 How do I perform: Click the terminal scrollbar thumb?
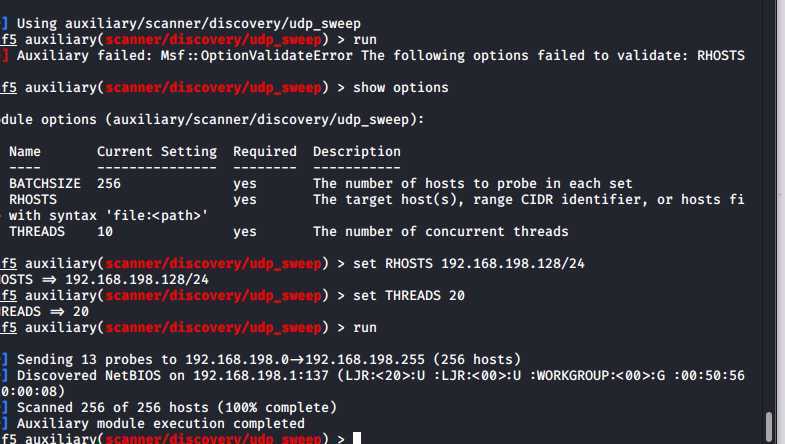pyautogui.click(x=769, y=426)
